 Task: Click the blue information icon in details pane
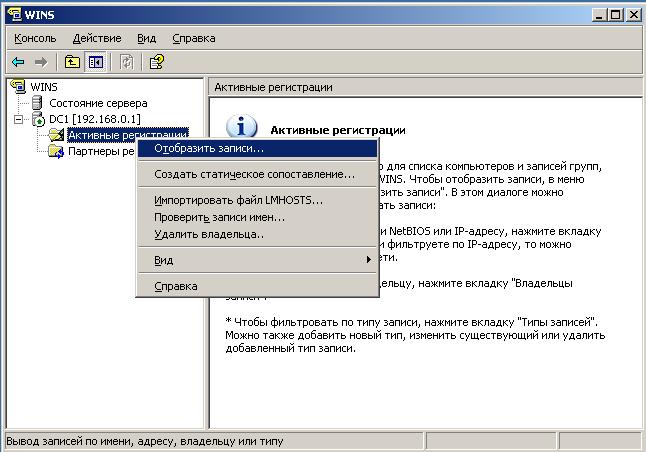(241, 126)
